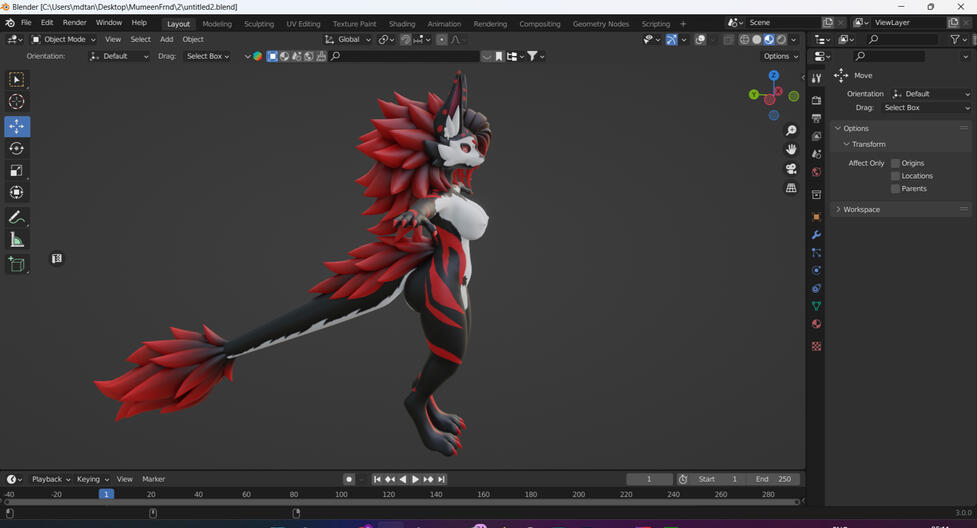
Task: Select the Transform tool
Action: [17, 192]
